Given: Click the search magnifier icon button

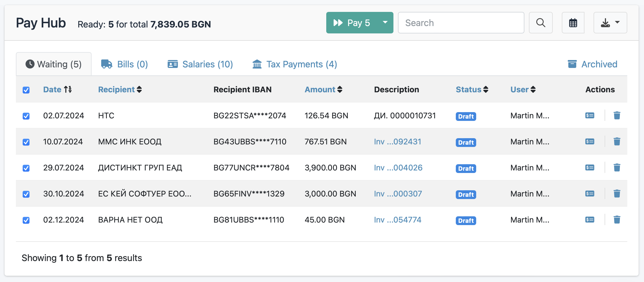Looking at the screenshot, I should click(x=541, y=23).
